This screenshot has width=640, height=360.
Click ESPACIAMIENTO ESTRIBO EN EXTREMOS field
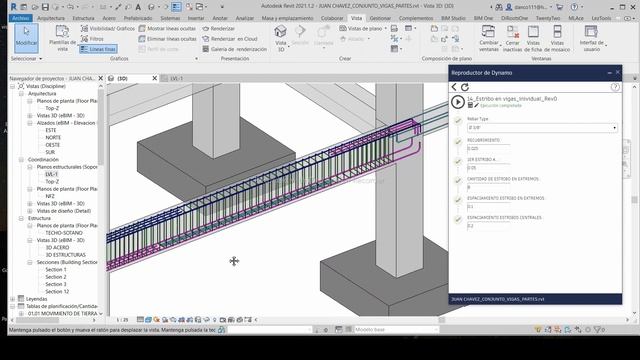coord(489,207)
